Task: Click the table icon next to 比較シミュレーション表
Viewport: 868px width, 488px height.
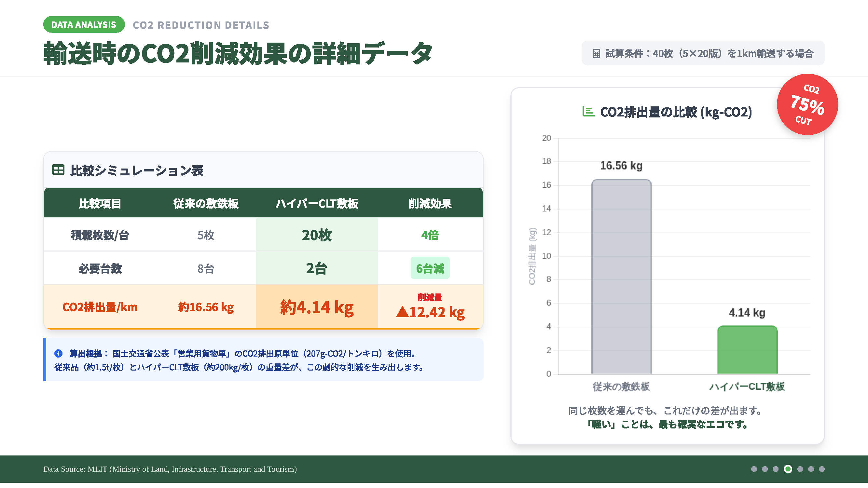Action: 58,170
